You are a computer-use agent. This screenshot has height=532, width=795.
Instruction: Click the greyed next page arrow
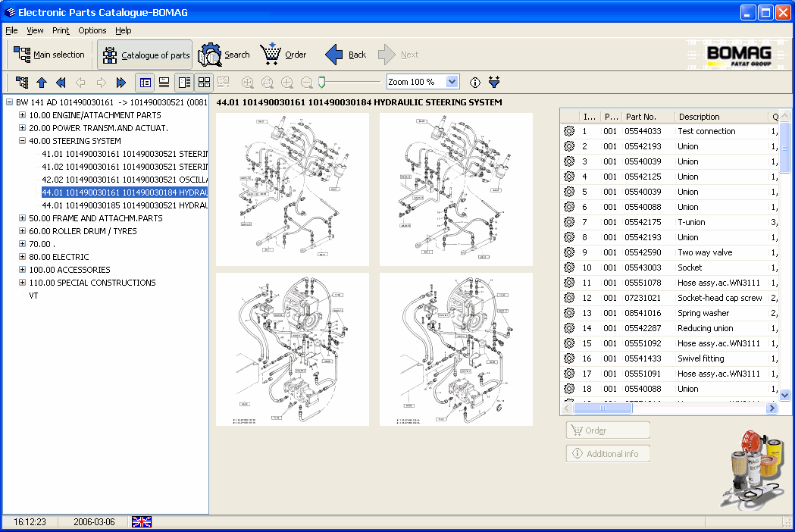tap(101, 82)
